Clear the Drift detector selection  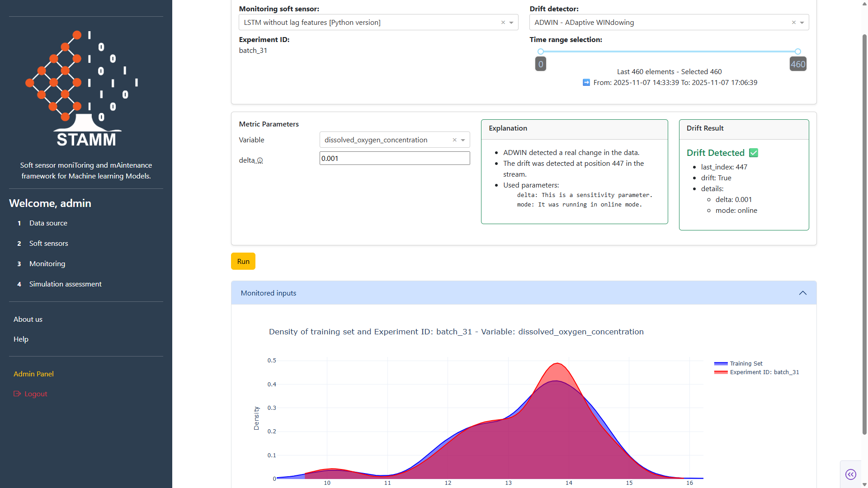coord(793,23)
